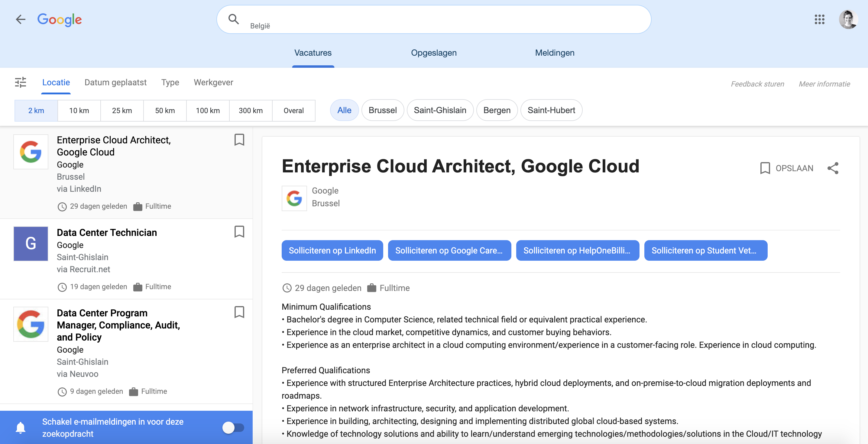The image size is (868, 444).
Task: Click the 'Preferred Qualifications' heading
Action: tap(325, 370)
